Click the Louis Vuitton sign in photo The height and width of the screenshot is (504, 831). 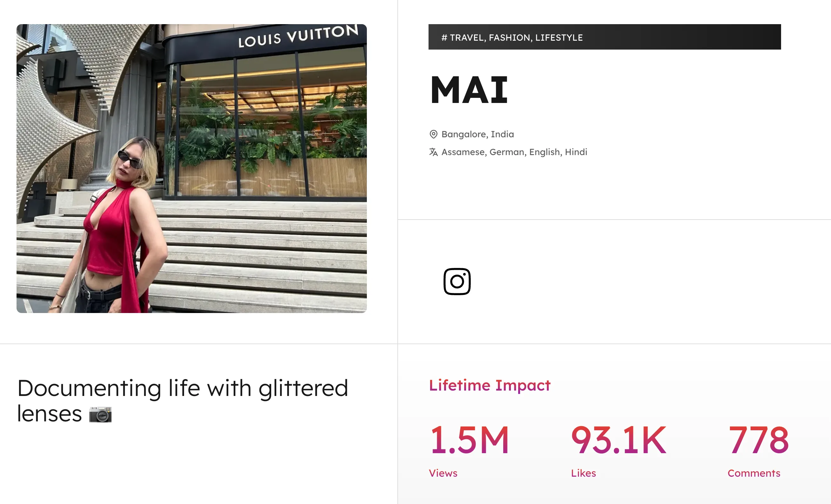(298, 36)
